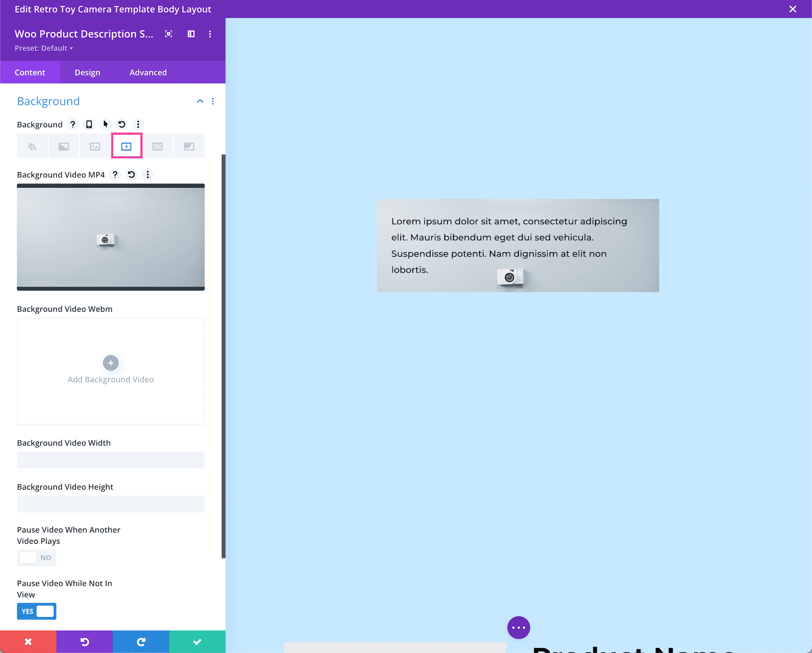Click the Background Video Width input field
Screen dimensions: 812x653
pos(111,460)
